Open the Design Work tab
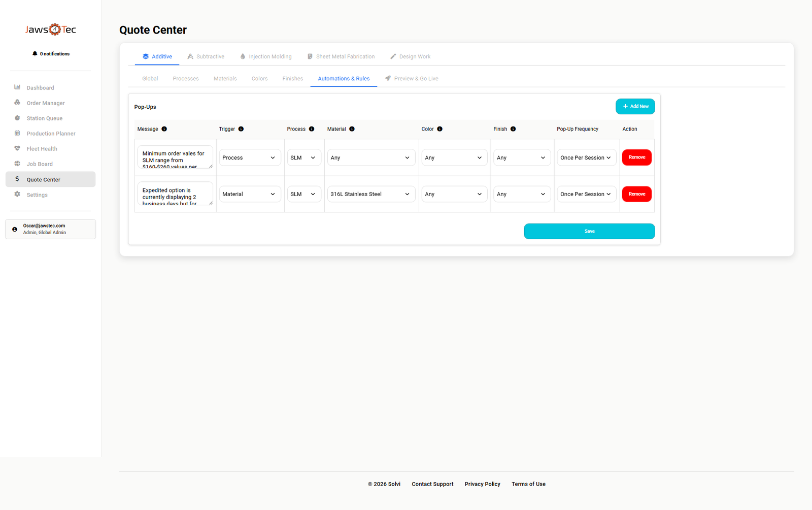Viewport: 812px width, 510px height. (x=410, y=56)
